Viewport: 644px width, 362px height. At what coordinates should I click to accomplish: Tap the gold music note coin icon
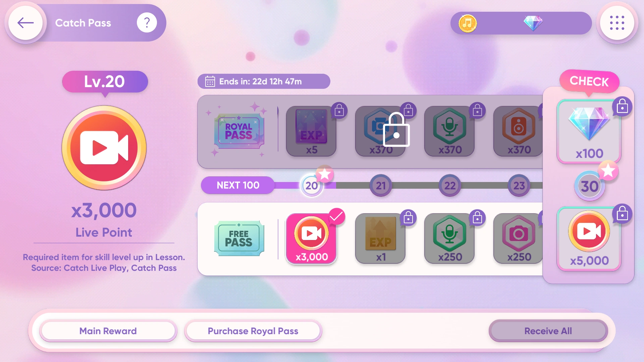pos(467,23)
